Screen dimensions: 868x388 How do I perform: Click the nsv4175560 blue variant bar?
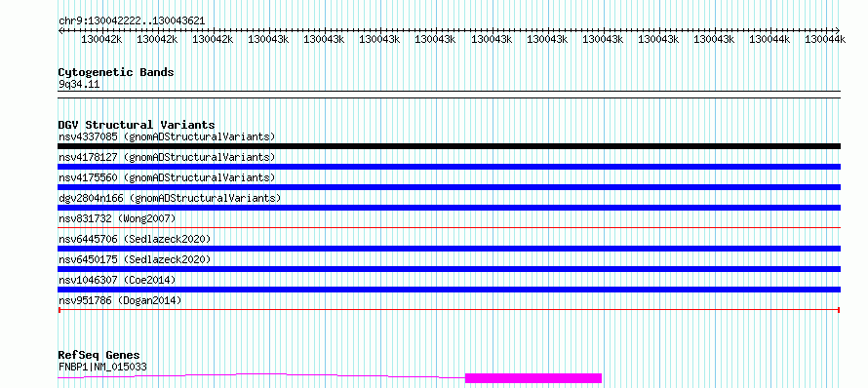[x=449, y=187]
